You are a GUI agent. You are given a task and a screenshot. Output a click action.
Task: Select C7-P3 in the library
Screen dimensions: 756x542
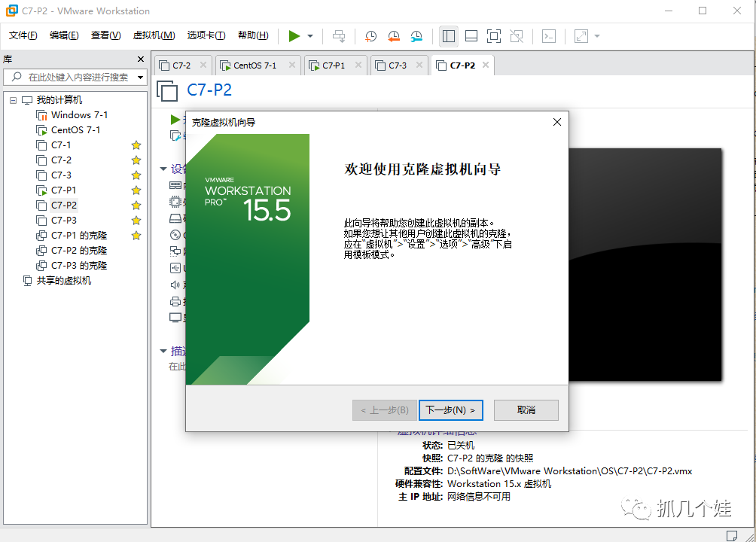tap(64, 220)
